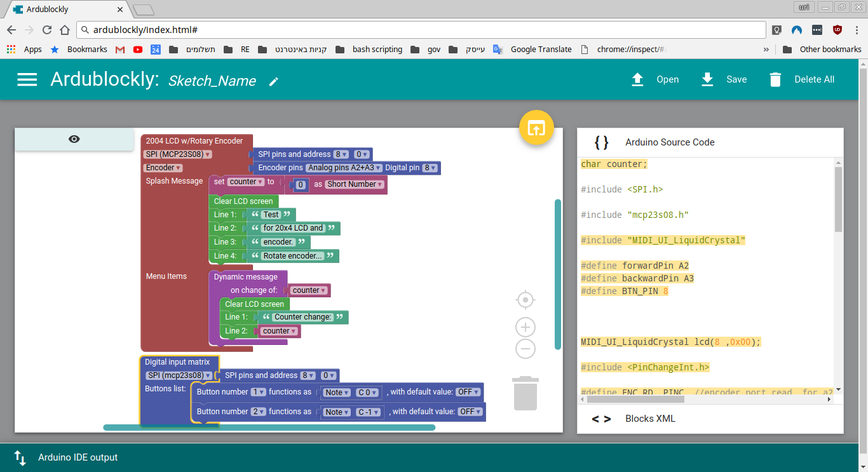This screenshot has width=868, height=472.
Task: Toggle toolbox visibility with eye icon
Action: tap(74, 139)
